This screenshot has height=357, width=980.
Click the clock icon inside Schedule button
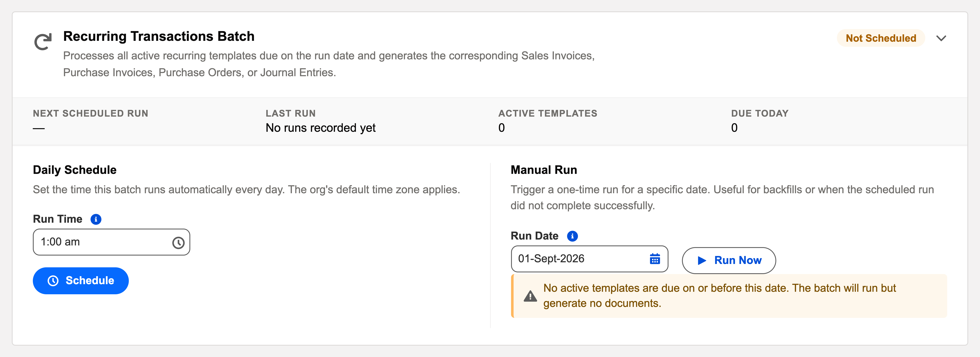pyautogui.click(x=53, y=281)
